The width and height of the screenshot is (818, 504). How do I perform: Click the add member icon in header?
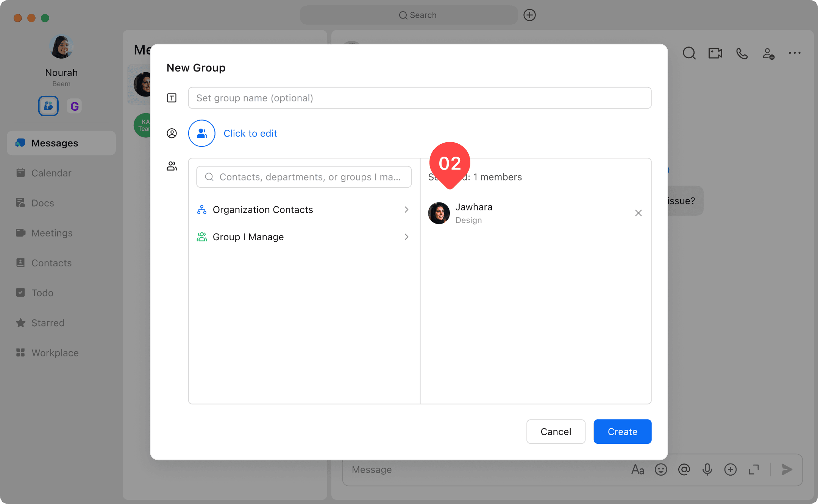(x=768, y=53)
